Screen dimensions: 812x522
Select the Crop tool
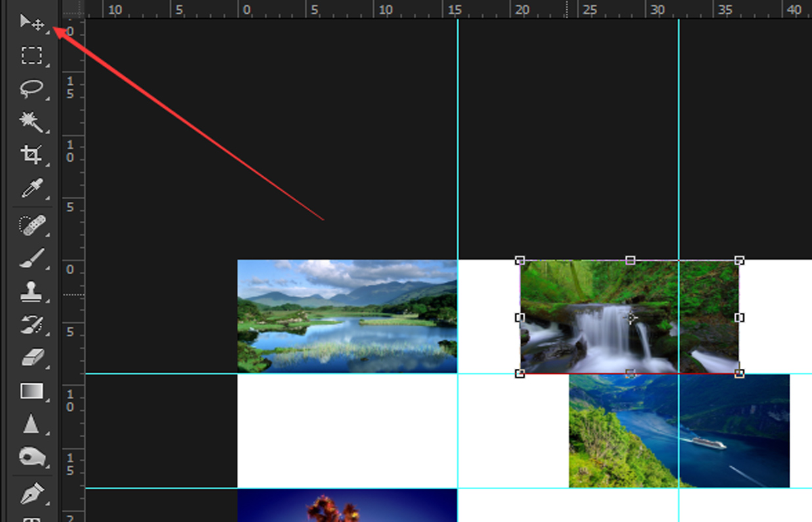tap(32, 155)
